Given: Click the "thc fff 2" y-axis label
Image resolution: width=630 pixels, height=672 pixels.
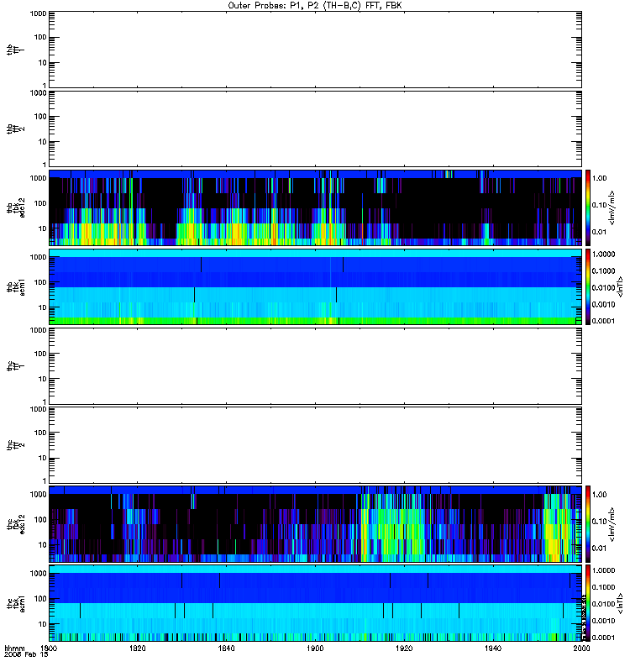Looking at the screenshot, I should tap(15, 445).
